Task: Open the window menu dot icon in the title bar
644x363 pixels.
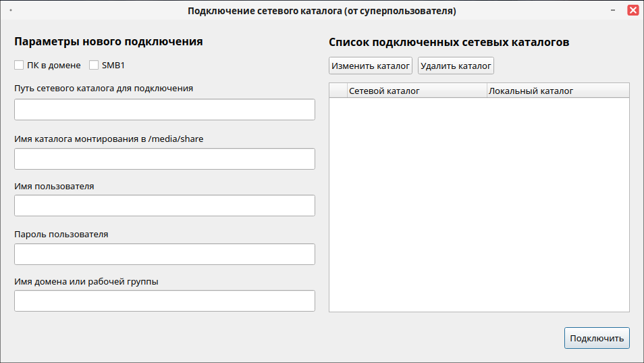Action: (11, 11)
